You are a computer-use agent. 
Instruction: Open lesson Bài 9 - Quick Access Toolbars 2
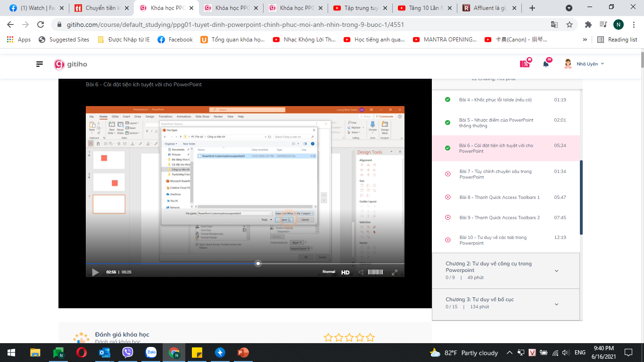coord(499,218)
